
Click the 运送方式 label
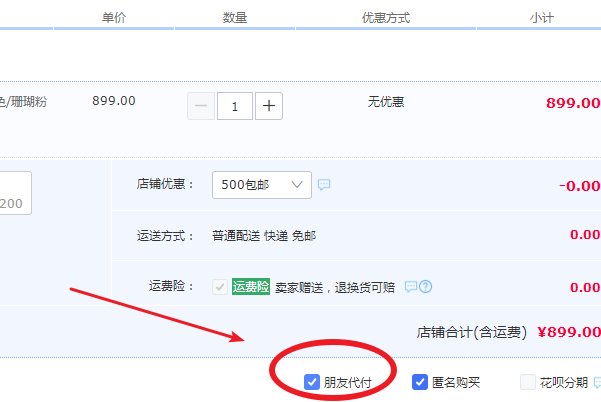(165, 236)
